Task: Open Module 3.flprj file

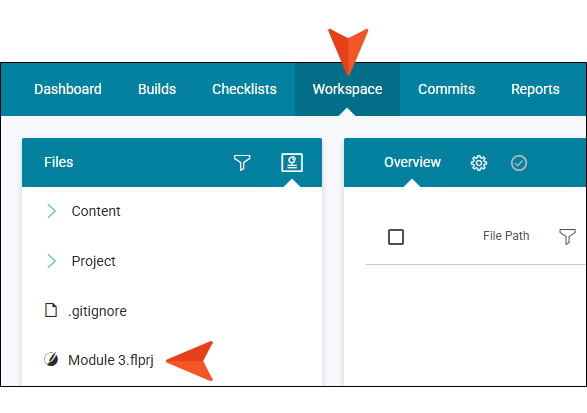Action: [x=111, y=360]
